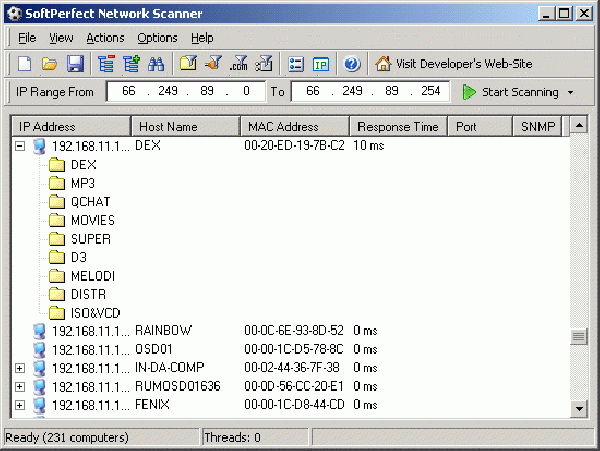The image size is (600, 451).
Task: Open the Actions menu
Action: pos(105,38)
